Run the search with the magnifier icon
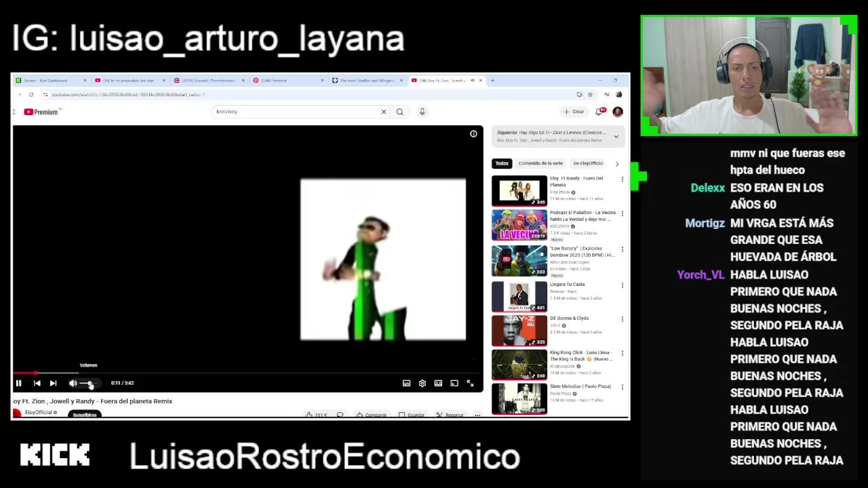The height and width of the screenshot is (488, 868). [x=399, y=112]
